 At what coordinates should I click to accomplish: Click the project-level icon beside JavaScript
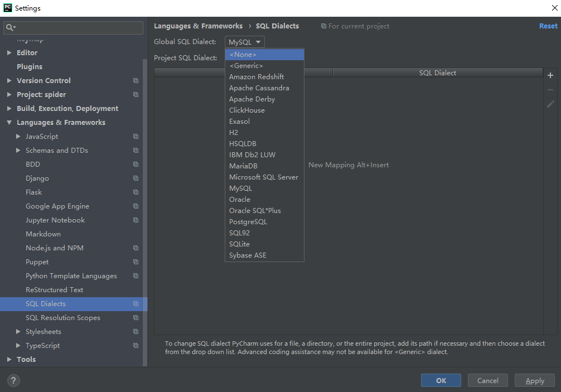click(x=136, y=136)
